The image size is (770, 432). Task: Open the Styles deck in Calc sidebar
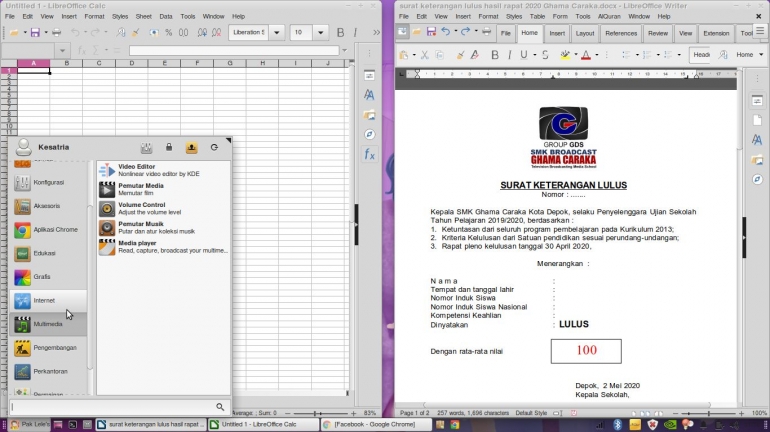coord(369,95)
